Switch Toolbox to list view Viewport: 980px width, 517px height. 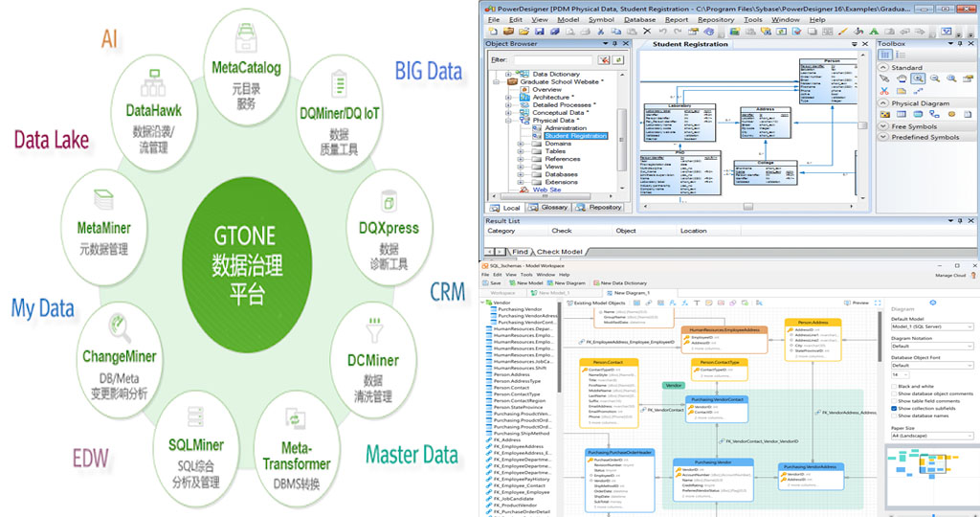tap(901, 55)
